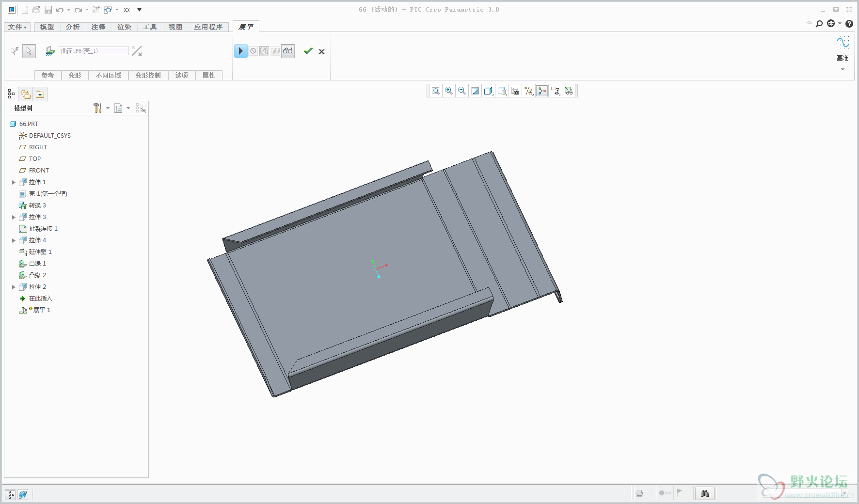Click the flip direction arrows icon beside the surface field
The height and width of the screenshot is (504, 859).
[137, 51]
